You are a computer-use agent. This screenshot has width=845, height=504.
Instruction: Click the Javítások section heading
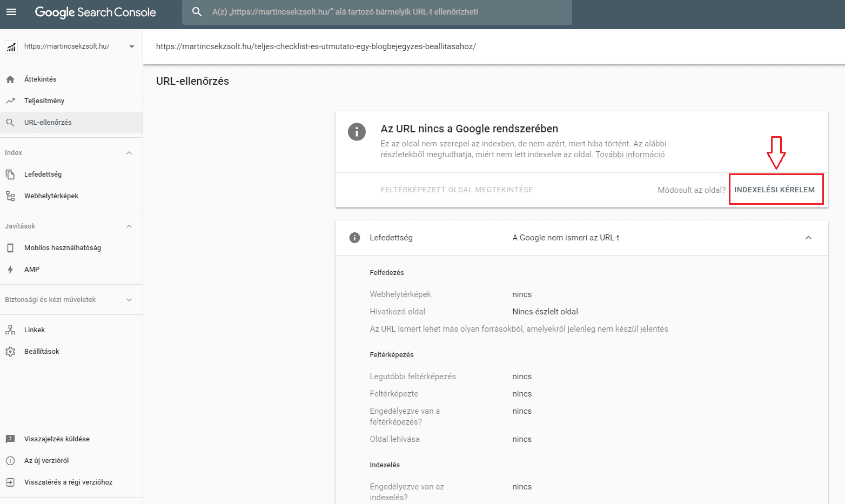pos(20,226)
